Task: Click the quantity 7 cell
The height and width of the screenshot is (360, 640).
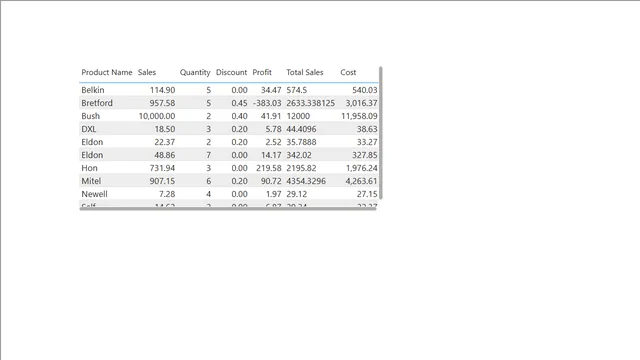Action: (209, 155)
